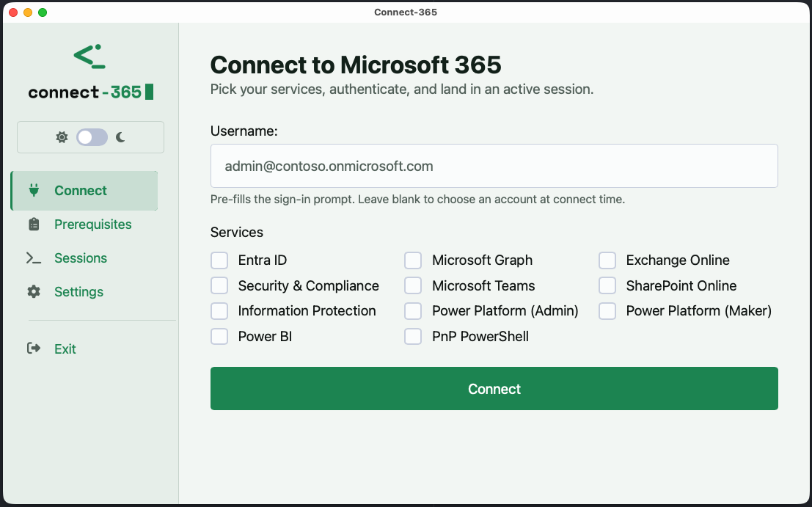Screen dimensions: 812x507
Task: Check the SharePoint Online service
Action: point(607,285)
